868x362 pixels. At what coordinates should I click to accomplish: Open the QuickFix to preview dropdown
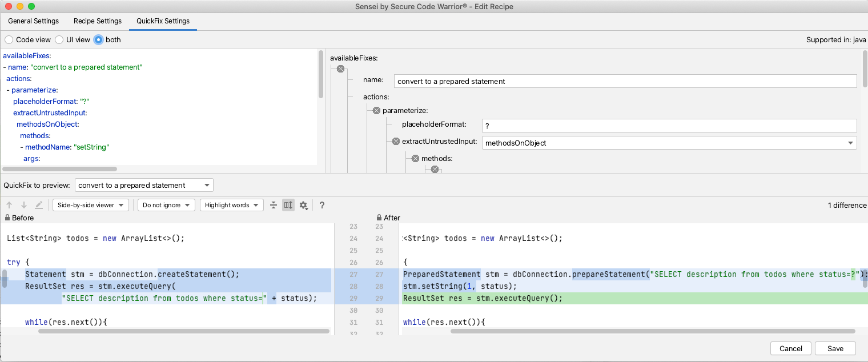(144, 185)
